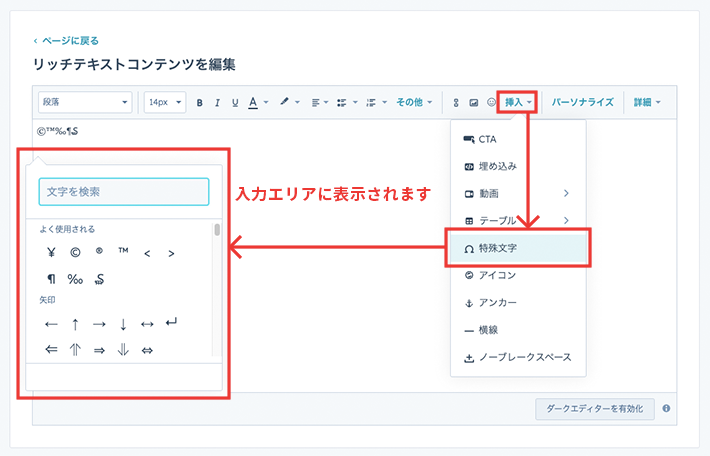This screenshot has height=456, width=710.
Task: Click the emoji smiley icon
Action: (491, 102)
